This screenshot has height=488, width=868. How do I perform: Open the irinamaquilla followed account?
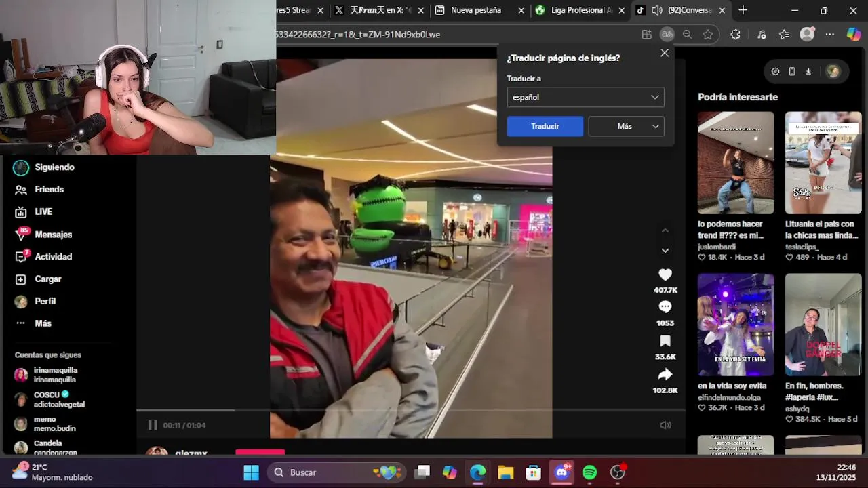[46, 375]
